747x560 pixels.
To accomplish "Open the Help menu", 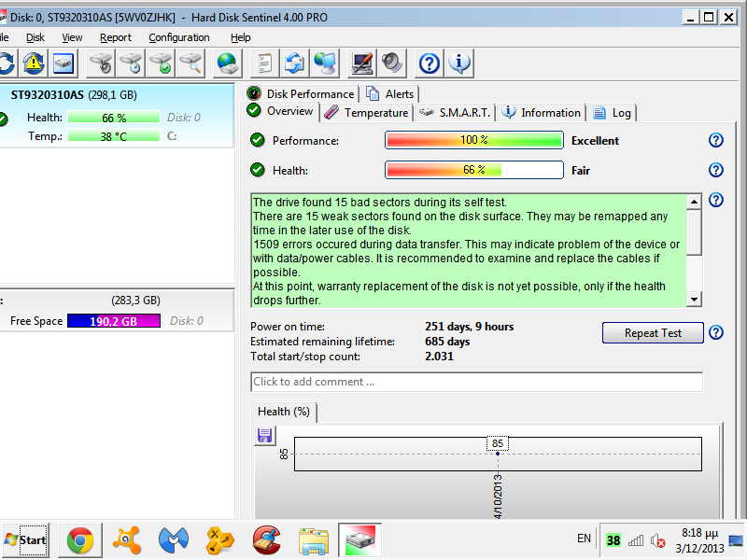I will tap(240, 37).
